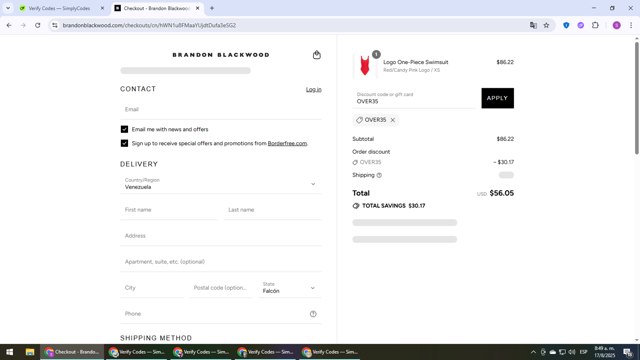The height and width of the screenshot is (360, 640).
Task: Click the Email input field
Action: pyautogui.click(x=220, y=109)
